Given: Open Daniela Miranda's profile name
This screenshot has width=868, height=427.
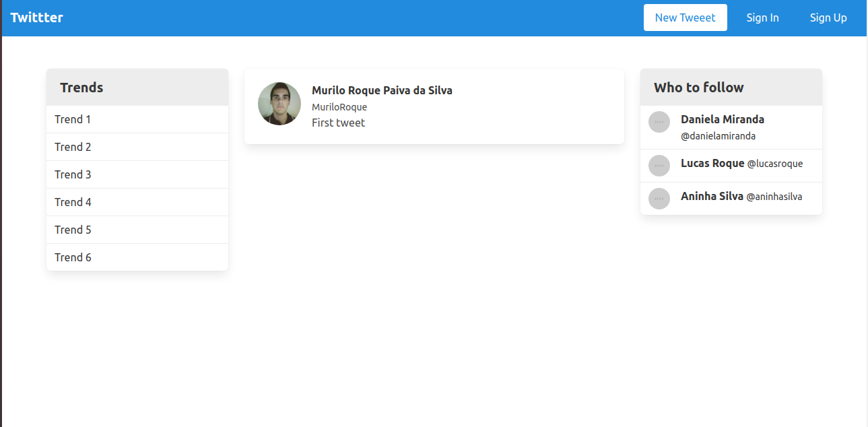Looking at the screenshot, I should pos(723,119).
